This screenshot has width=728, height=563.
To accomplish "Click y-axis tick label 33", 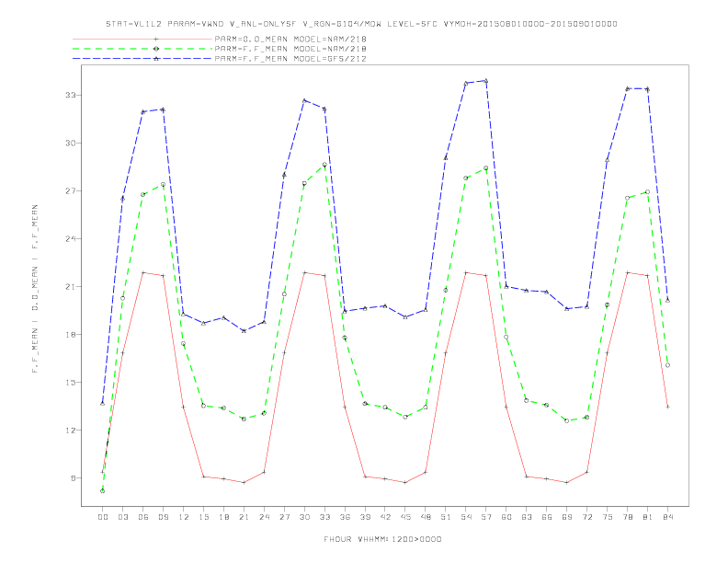I will click(x=70, y=96).
